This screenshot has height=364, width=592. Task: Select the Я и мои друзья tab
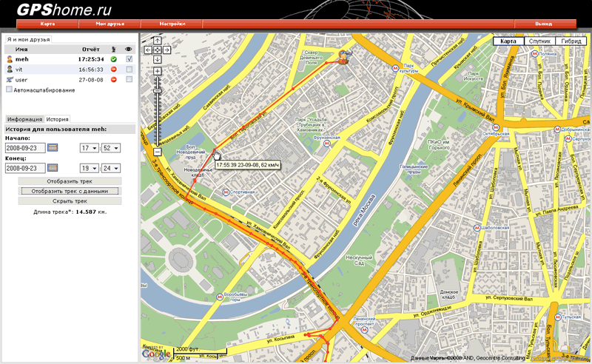coord(28,39)
